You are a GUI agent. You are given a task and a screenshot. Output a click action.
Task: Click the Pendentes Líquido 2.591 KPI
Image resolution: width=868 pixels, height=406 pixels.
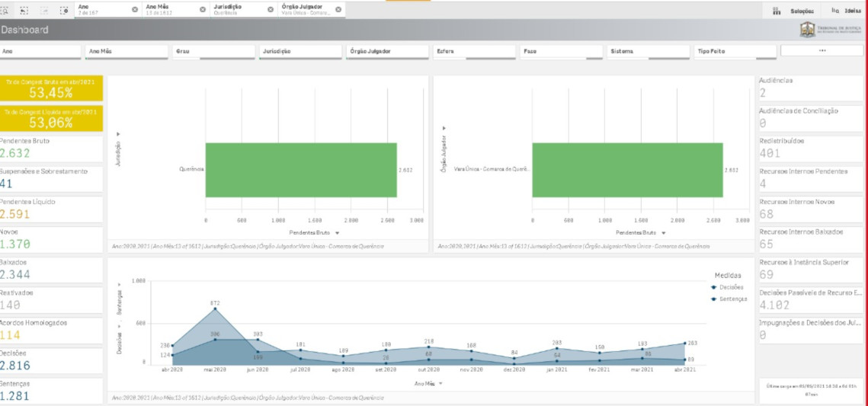[52, 209]
